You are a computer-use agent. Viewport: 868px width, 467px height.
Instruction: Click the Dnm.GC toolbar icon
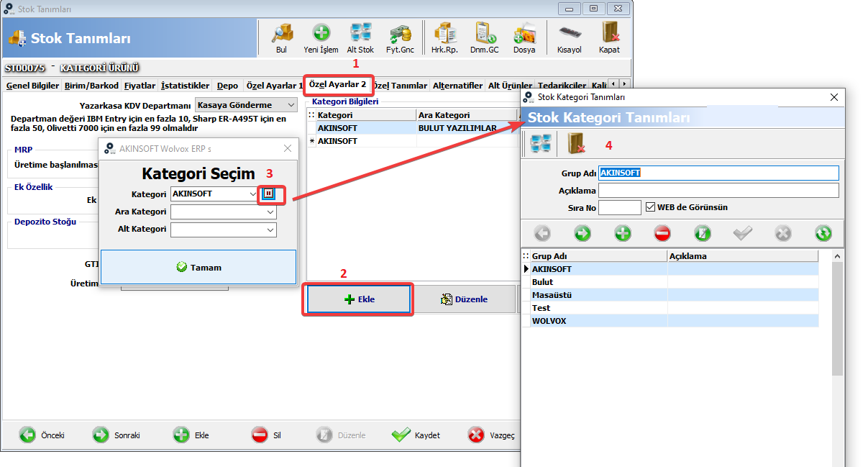click(x=484, y=37)
